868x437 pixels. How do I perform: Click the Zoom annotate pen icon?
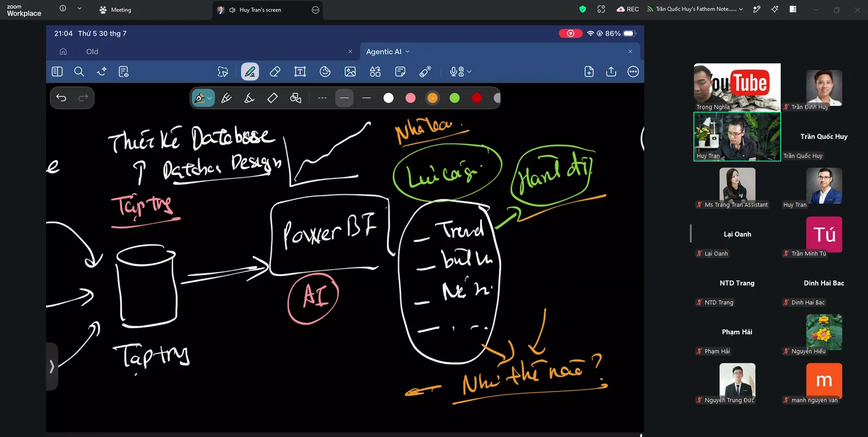pos(757,9)
